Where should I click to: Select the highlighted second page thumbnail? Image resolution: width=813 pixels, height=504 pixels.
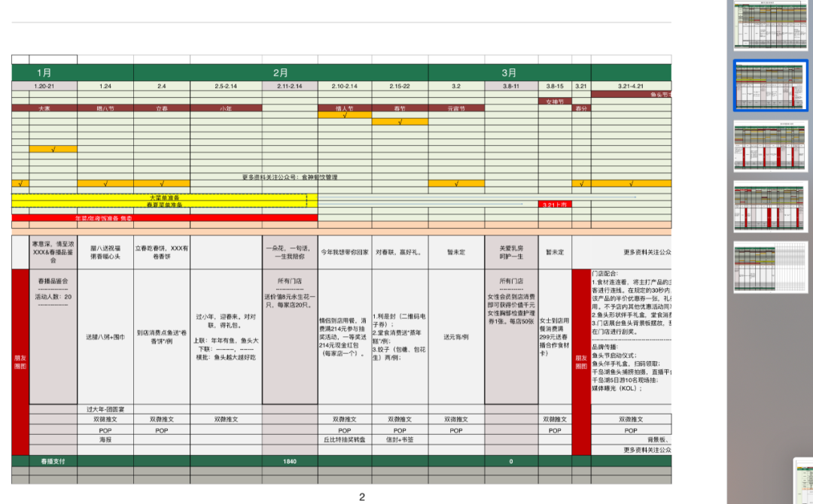point(771,86)
